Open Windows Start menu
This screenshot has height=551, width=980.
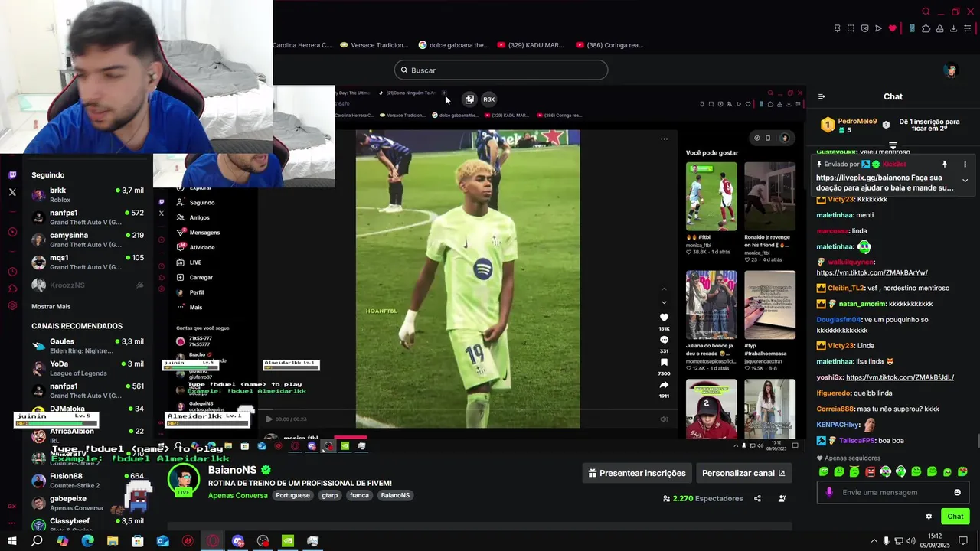pos(11,541)
